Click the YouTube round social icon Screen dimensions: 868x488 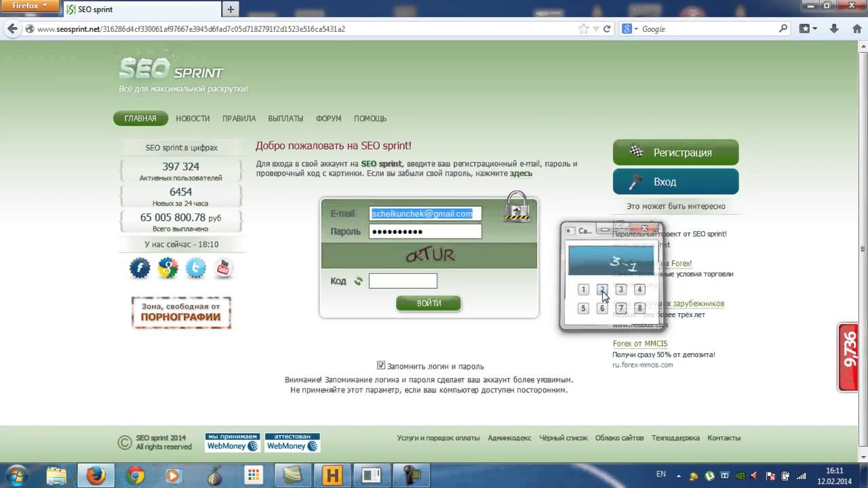click(x=223, y=268)
